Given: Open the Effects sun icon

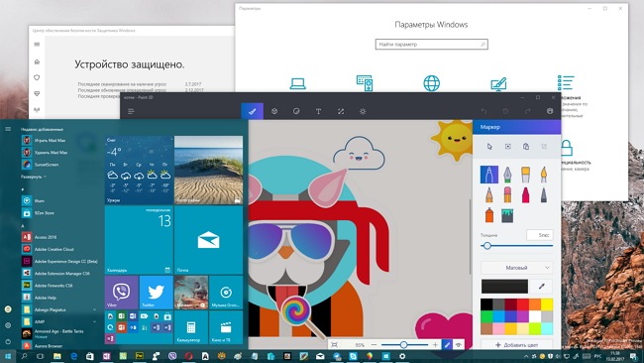Looking at the screenshot, I should (363, 111).
